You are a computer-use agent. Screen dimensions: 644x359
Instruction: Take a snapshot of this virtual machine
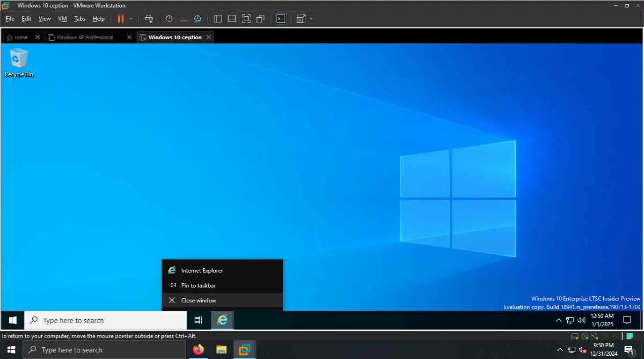click(169, 19)
